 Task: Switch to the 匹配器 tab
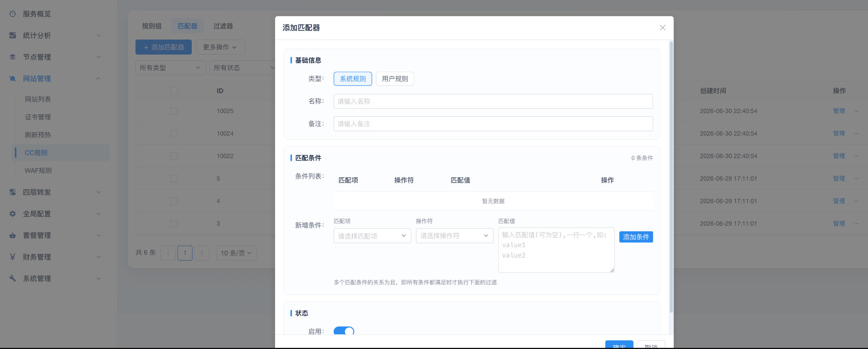point(187,26)
